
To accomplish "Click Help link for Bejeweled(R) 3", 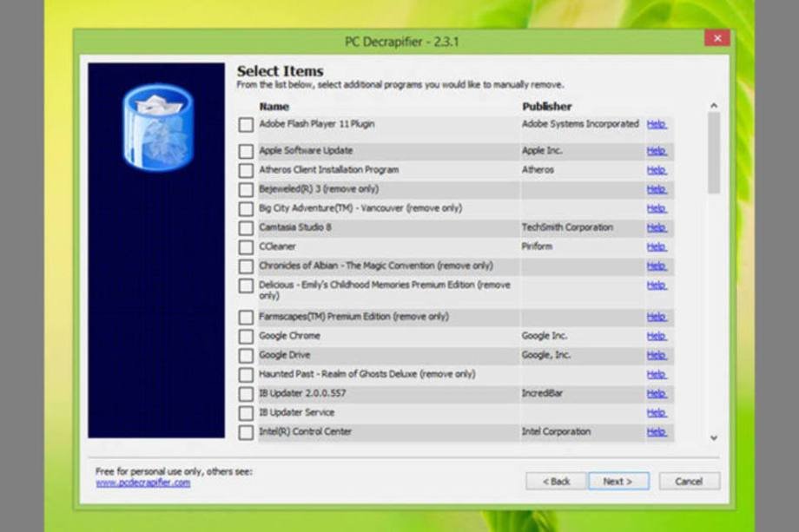I will point(656,189).
